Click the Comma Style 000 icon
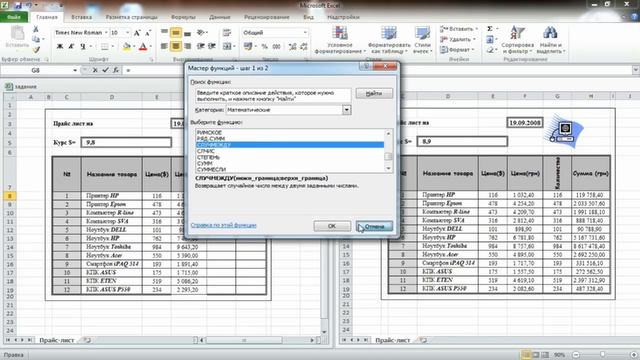The height and width of the screenshot is (360, 640). (276, 47)
